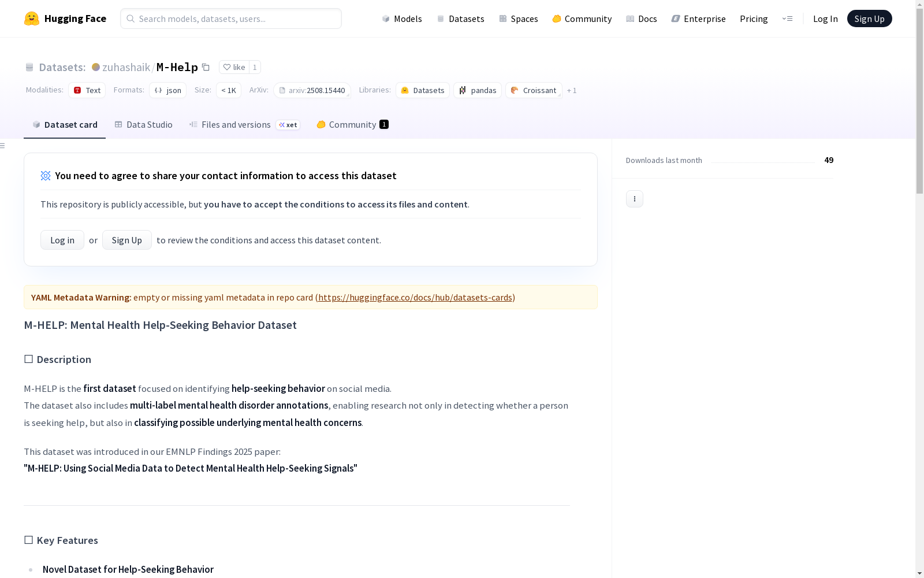Open the datasets-cards documentation link

(415, 297)
